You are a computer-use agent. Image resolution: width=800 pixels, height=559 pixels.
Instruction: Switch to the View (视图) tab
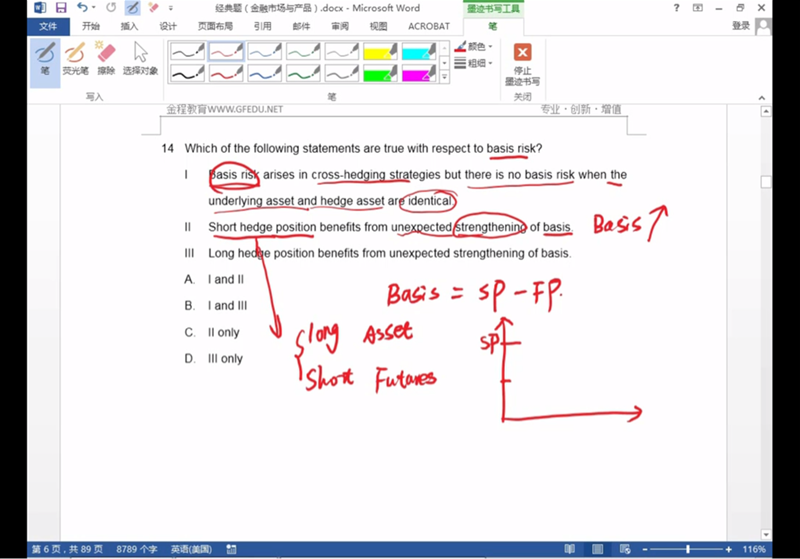point(378,26)
